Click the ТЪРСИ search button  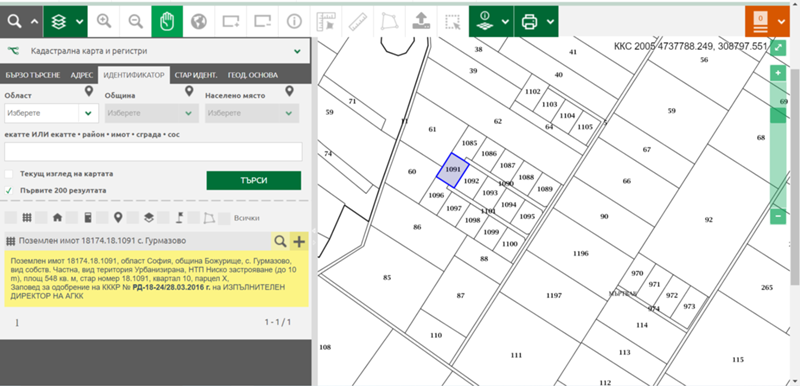click(x=254, y=181)
